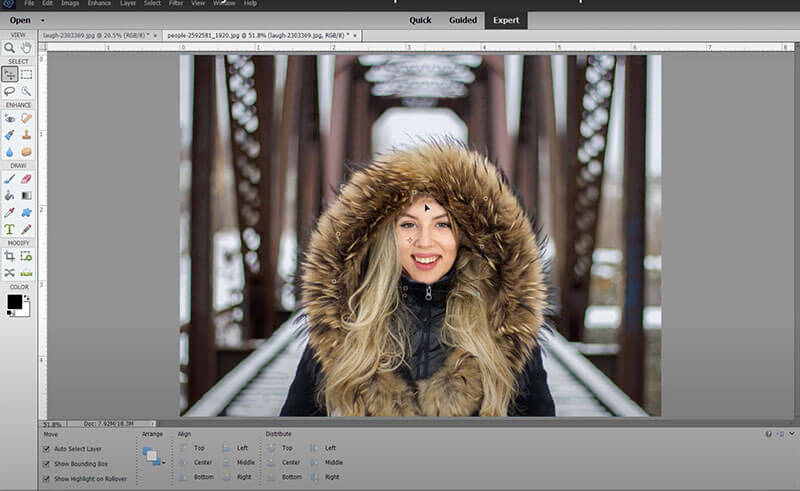Toggle Show Bounding Box checkbox
The height and width of the screenshot is (491, 800).
47,464
